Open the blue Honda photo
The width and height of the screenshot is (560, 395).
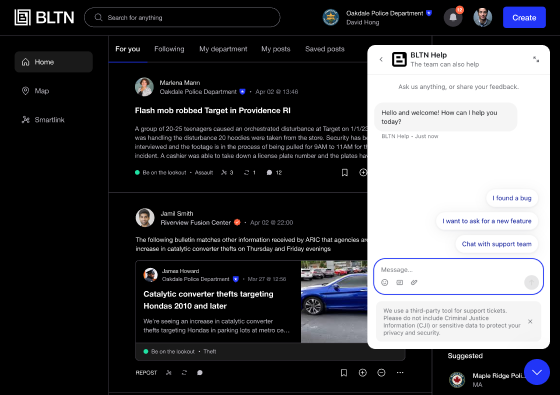coord(334,301)
